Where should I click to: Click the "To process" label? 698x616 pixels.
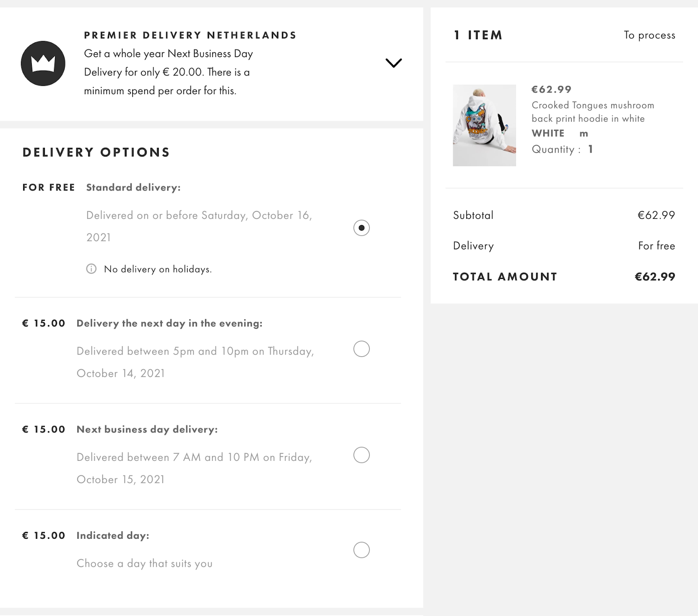pyautogui.click(x=649, y=35)
